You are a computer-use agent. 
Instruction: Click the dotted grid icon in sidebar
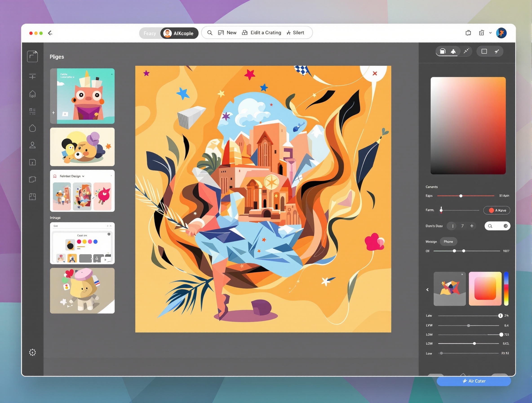pos(33,111)
